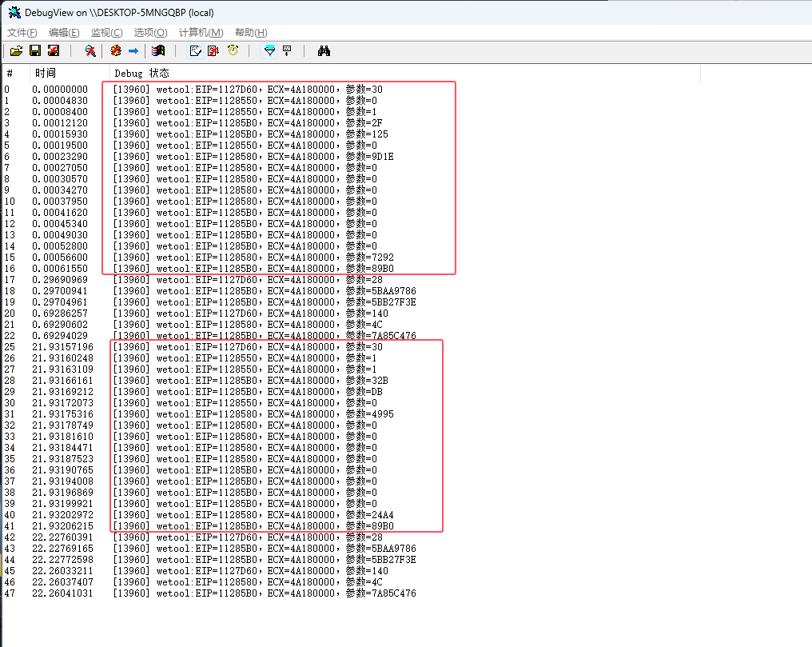
Task: Open the 计算机(M) menu
Action: tap(201, 33)
